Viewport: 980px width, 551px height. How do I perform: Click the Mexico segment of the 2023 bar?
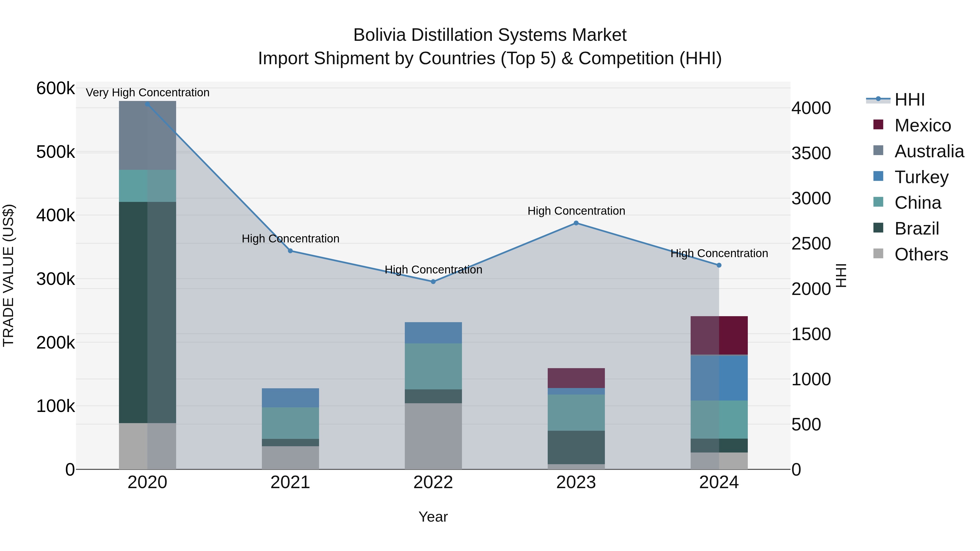pos(576,378)
